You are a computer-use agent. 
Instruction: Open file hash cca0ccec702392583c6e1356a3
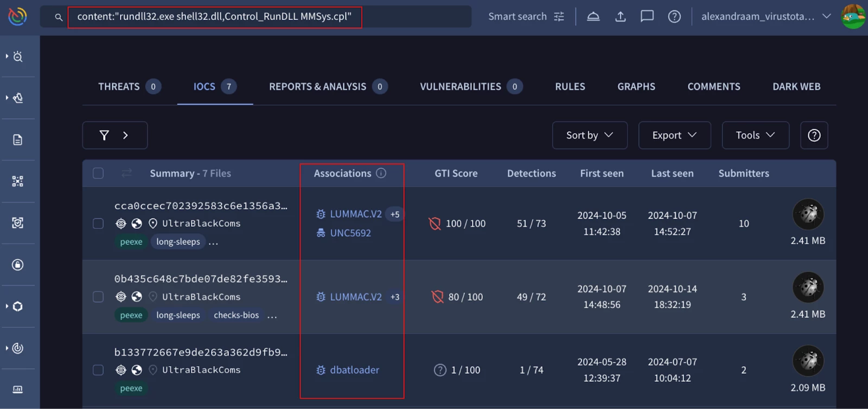(x=201, y=206)
